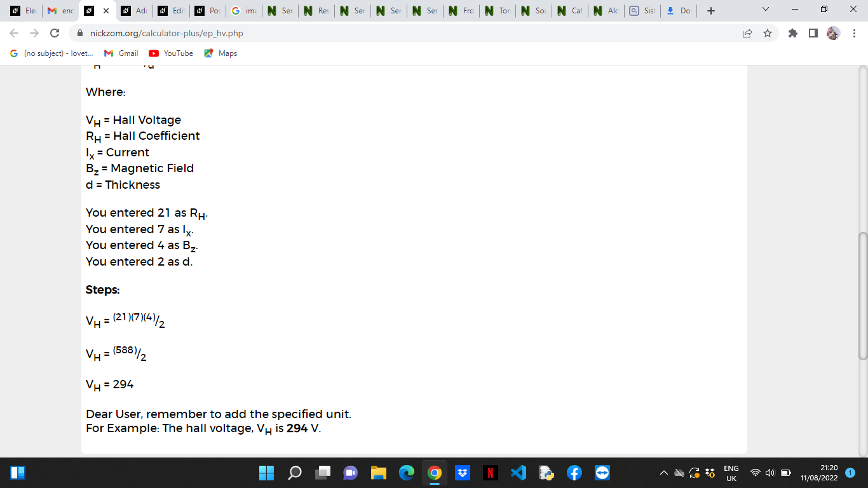Reload the page with the refresh icon
This screenshot has height=488, width=868.
[x=55, y=33]
